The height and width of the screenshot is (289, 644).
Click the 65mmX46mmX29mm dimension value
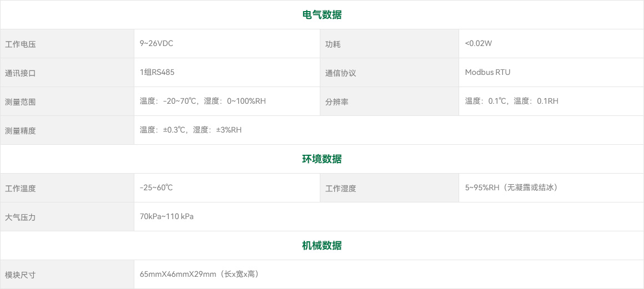click(x=178, y=274)
